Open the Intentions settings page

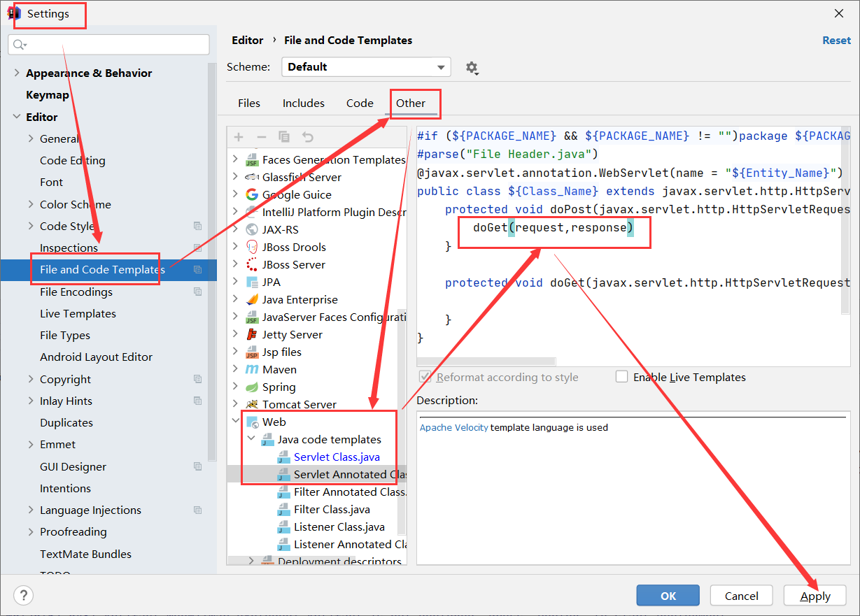[x=65, y=488]
